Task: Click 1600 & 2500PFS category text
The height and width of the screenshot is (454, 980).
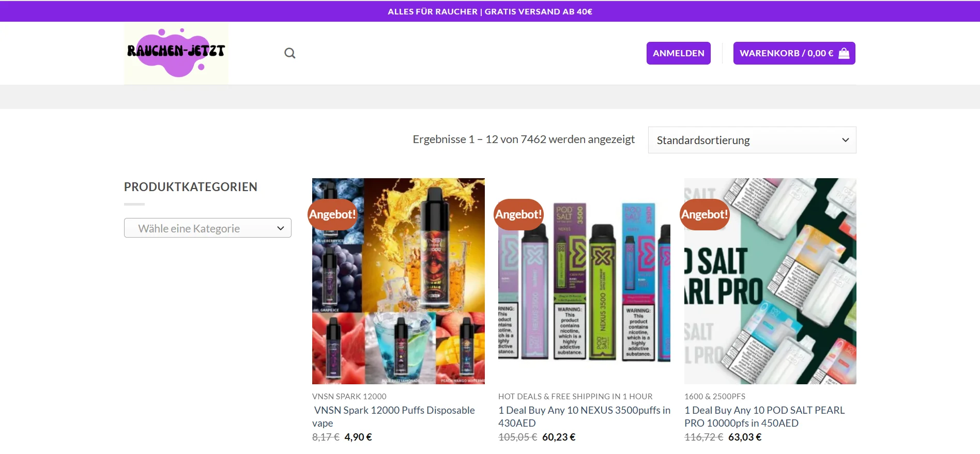Action: point(715,396)
